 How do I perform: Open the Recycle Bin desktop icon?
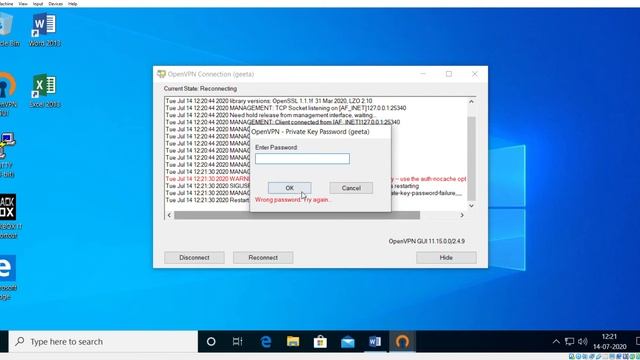(x=8, y=29)
